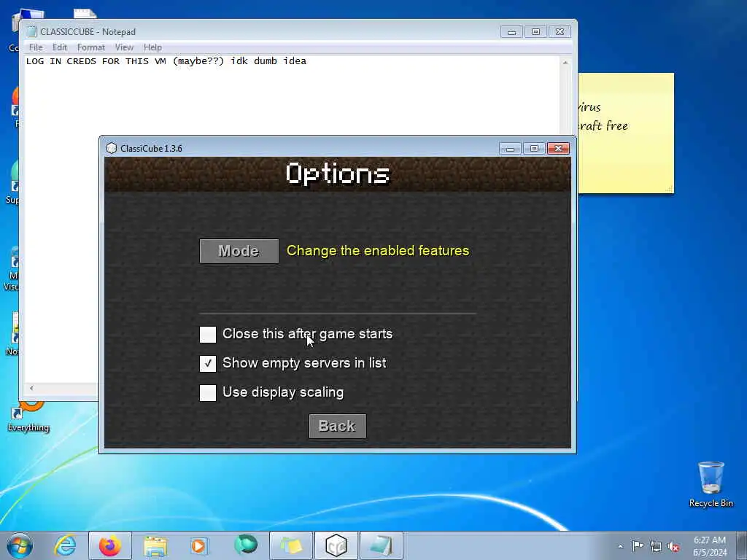Minimize the ClassiCube window

coord(510,149)
